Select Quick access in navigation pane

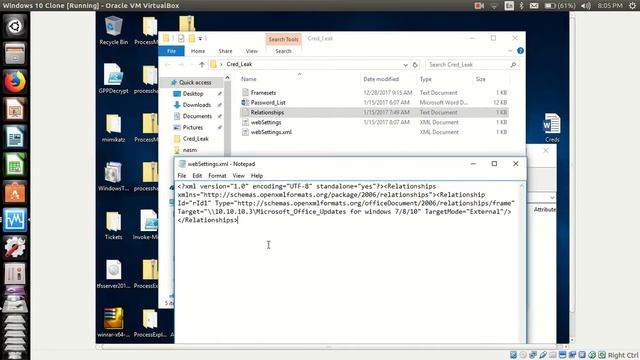pyautogui.click(x=195, y=82)
